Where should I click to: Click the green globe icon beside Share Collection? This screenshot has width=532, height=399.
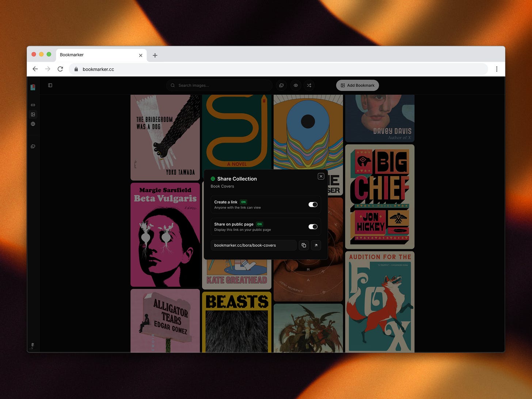(x=213, y=179)
